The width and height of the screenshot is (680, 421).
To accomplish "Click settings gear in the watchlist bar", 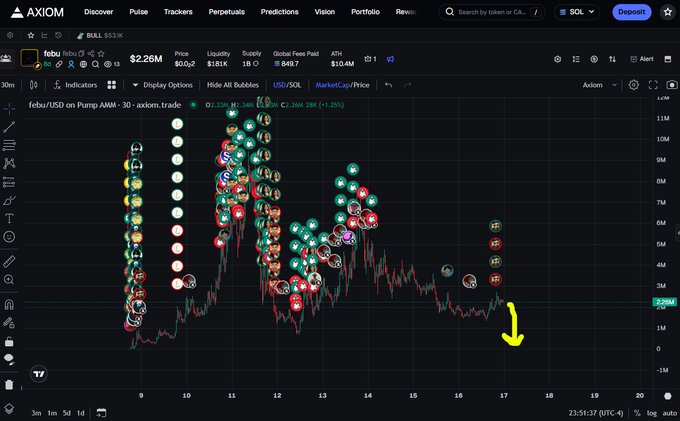I will (x=10, y=35).
